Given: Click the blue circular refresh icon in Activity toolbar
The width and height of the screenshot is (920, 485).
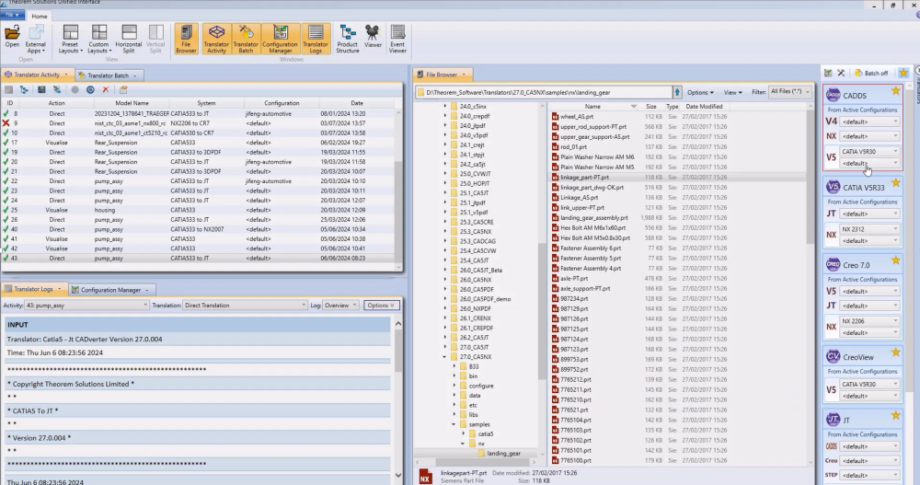Looking at the screenshot, I should [x=90, y=90].
